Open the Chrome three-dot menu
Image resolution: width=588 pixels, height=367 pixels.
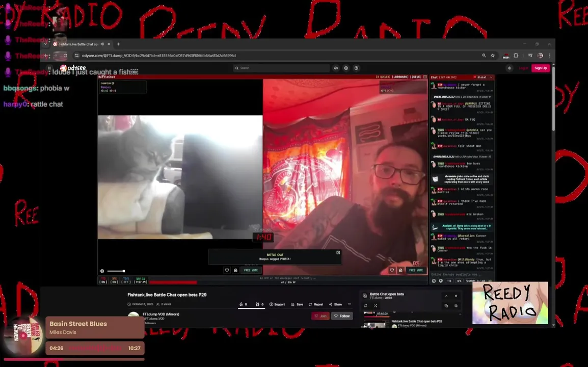pyautogui.click(x=549, y=56)
